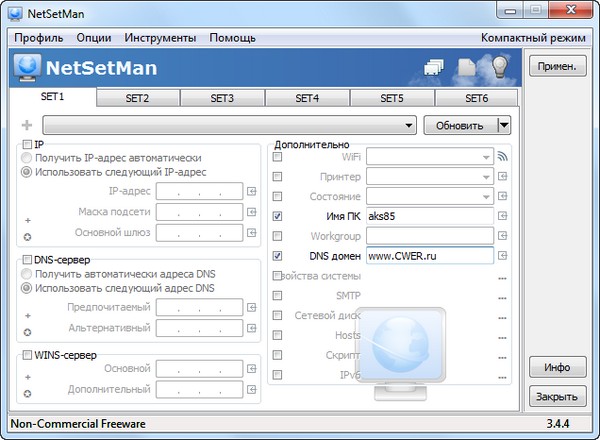
Task: Switch to the SET5 tab
Action: [392, 98]
